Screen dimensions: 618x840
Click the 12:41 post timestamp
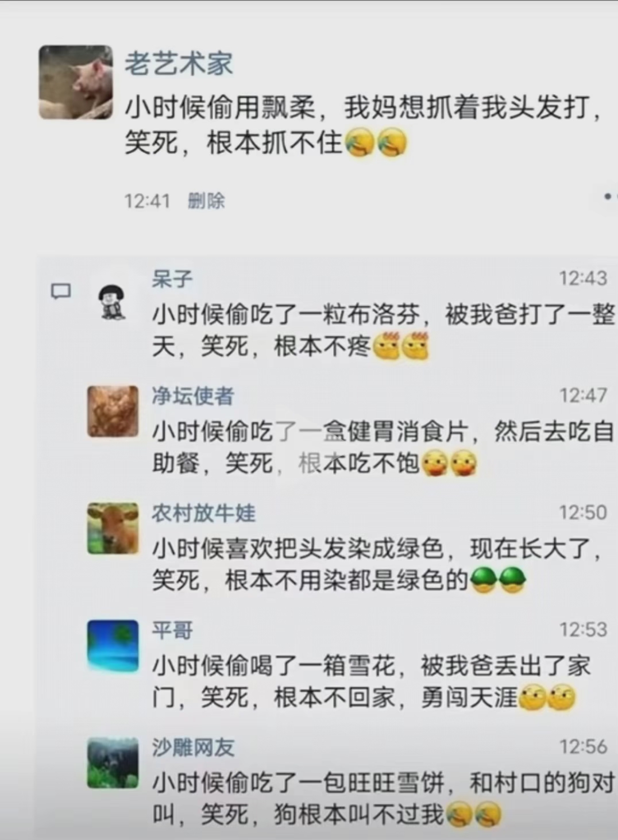tap(147, 201)
